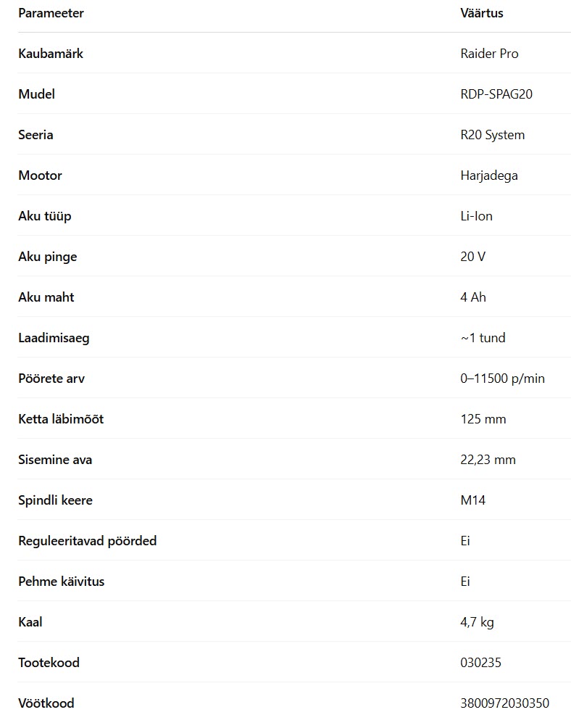Click the 22,23 mm bore value

pyautogui.click(x=488, y=460)
